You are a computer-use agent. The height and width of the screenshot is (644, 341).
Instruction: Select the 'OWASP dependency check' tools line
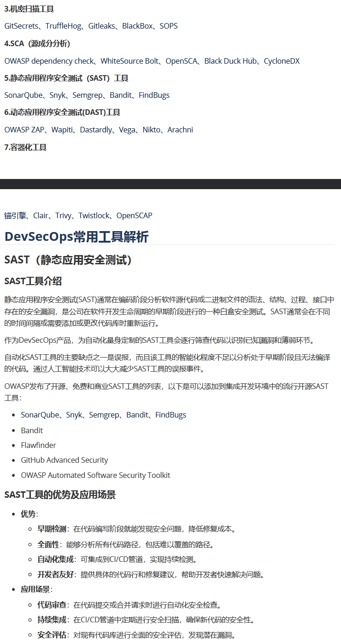152,61
